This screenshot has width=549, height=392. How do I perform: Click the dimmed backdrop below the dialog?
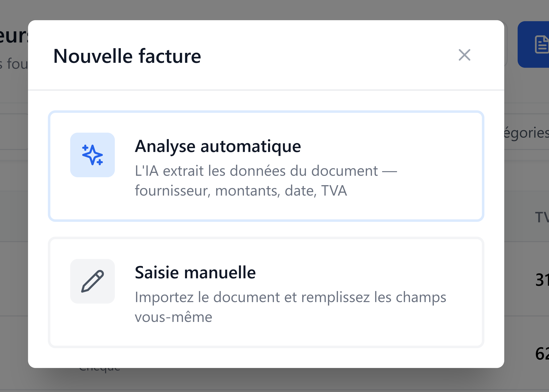pyautogui.click(x=266, y=380)
